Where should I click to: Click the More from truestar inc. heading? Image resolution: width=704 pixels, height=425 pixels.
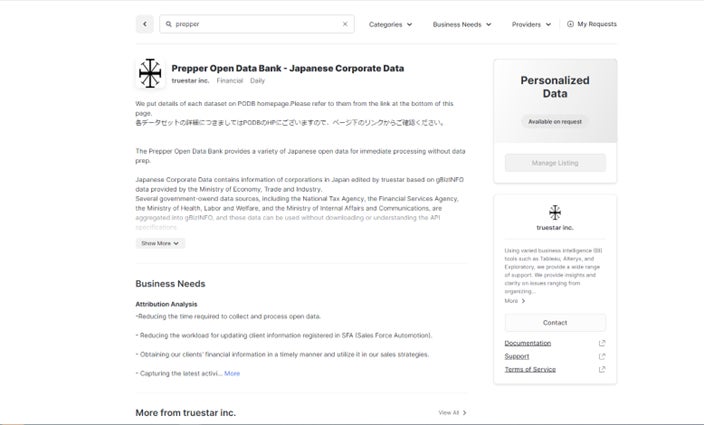pyautogui.click(x=185, y=412)
